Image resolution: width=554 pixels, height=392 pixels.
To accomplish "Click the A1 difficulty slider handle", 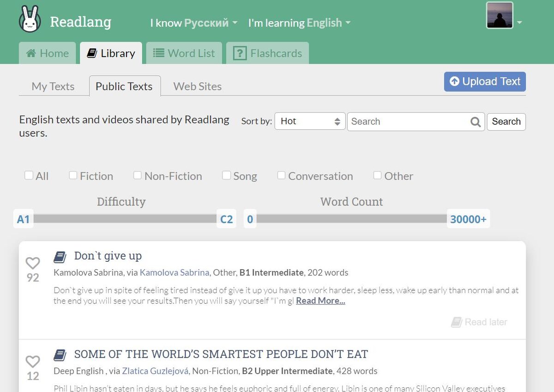I will pyautogui.click(x=24, y=219).
